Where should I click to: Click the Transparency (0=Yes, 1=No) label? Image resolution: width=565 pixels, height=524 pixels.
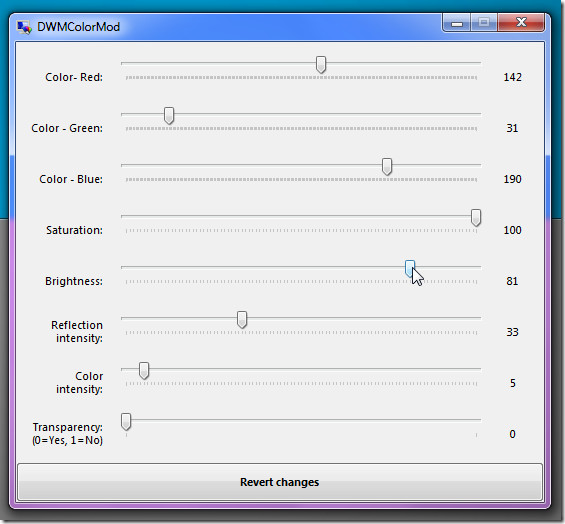[67, 434]
